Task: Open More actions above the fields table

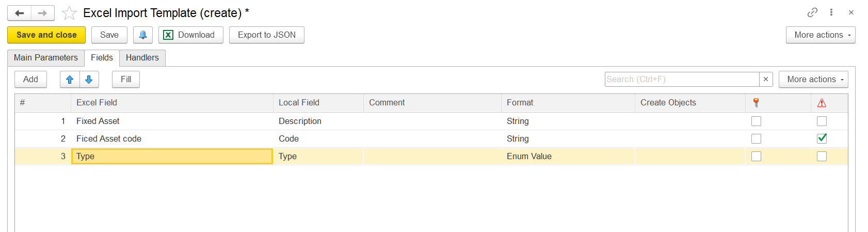Action: (x=813, y=79)
